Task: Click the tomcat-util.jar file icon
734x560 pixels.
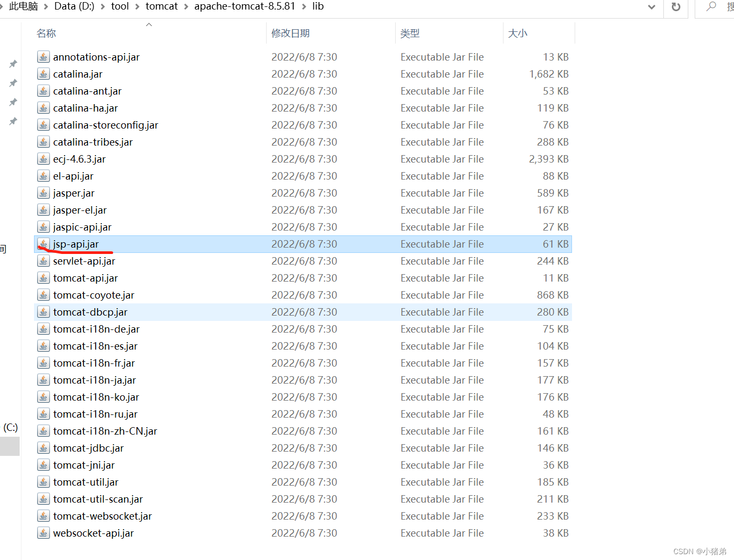Action: point(44,482)
